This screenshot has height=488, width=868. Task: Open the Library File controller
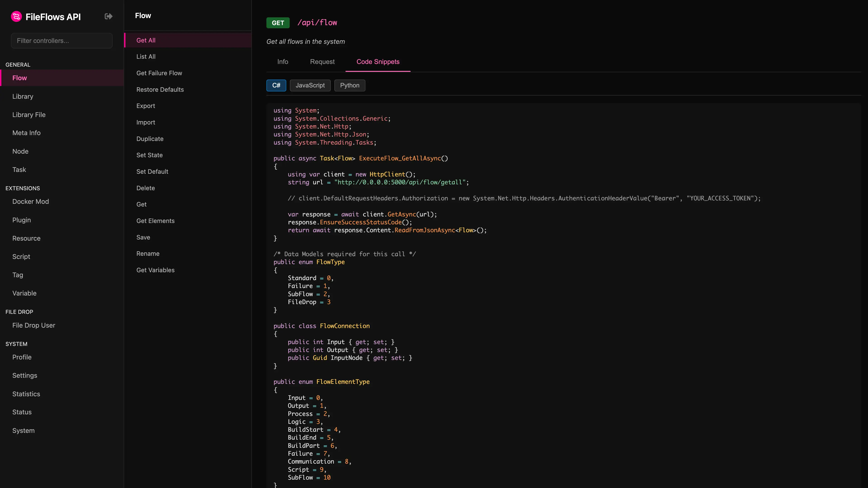[x=62, y=115]
